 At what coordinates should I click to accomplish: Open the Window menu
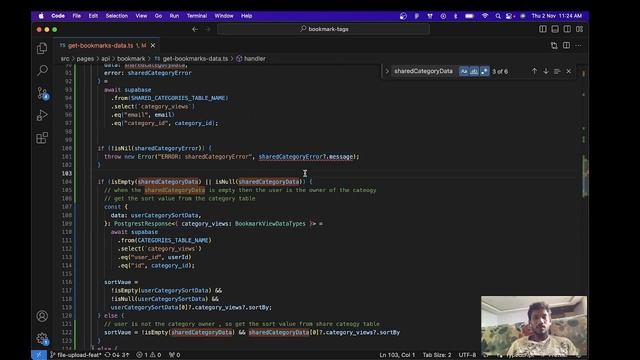224,16
